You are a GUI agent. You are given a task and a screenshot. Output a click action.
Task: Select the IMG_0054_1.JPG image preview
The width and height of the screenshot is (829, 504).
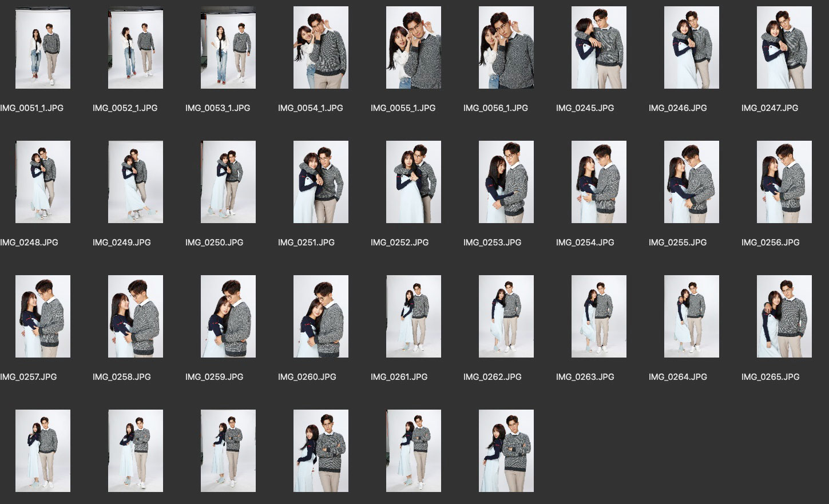(321, 48)
